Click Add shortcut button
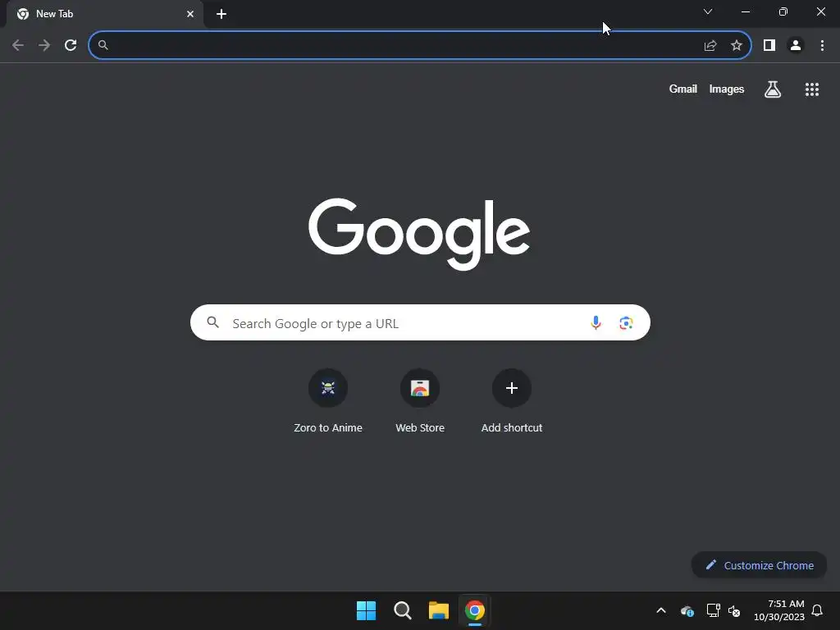Screen dimensions: 840x630 pyautogui.click(x=512, y=400)
